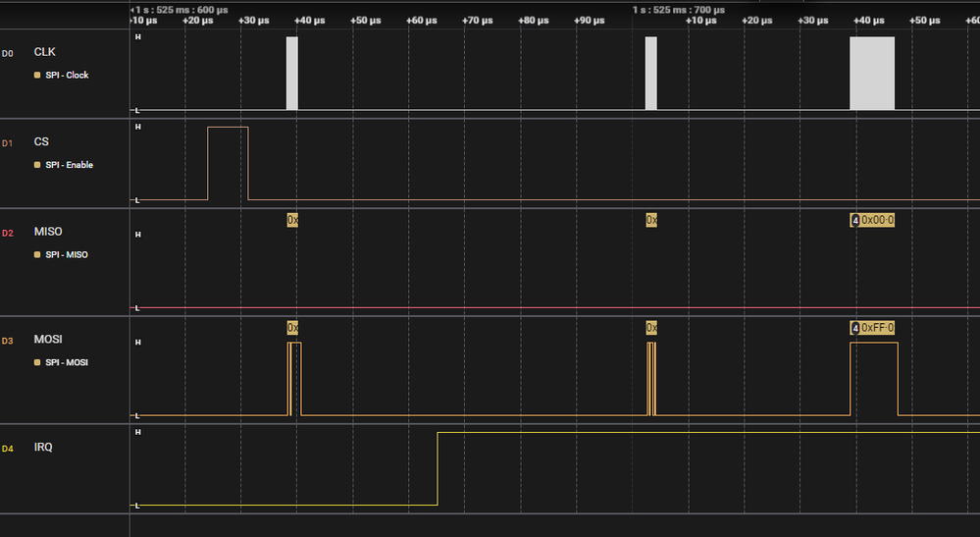Select the CS channel label

41,142
